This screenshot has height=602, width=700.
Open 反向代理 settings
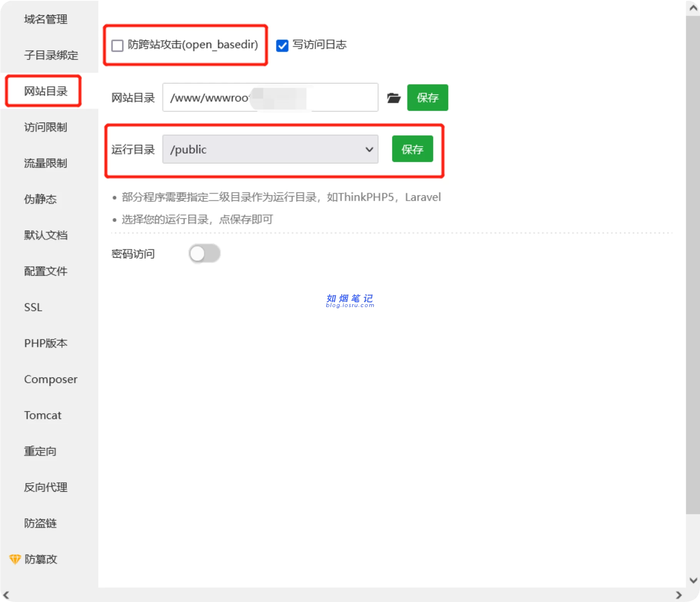point(46,487)
